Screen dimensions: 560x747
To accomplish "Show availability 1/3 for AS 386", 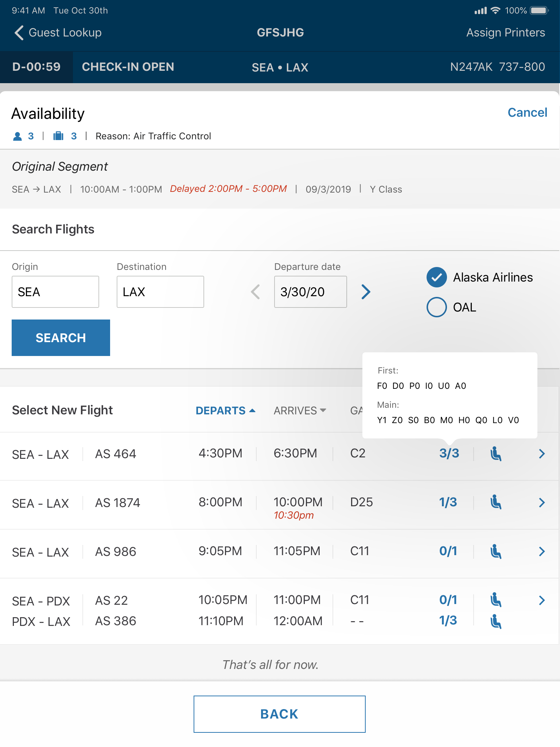I will tap(448, 620).
